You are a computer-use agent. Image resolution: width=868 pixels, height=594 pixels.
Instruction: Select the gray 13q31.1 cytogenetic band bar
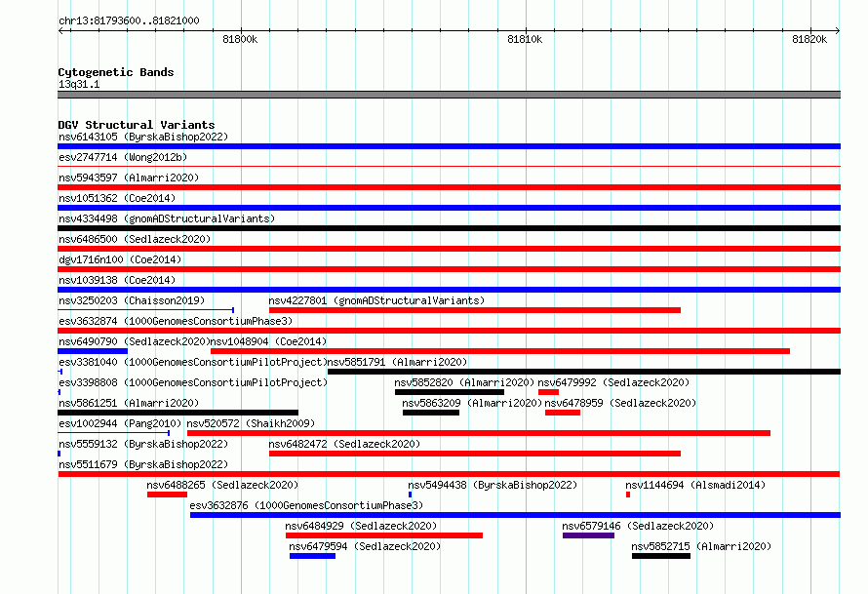[449, 95]
